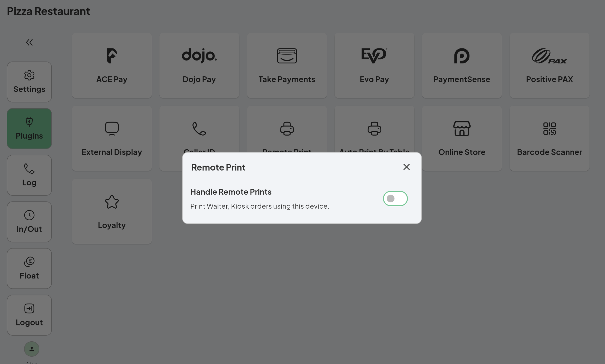Click the Print Waiter, Kiosk orders description
The height and width of the screenshot is (364, 605).
click(x=260, y=206)
